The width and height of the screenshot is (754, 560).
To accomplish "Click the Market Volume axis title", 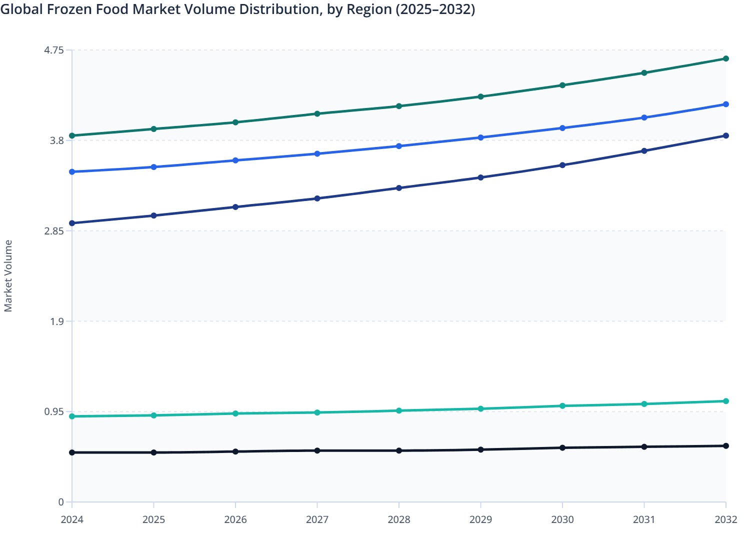I will click(x=8, y=274).
